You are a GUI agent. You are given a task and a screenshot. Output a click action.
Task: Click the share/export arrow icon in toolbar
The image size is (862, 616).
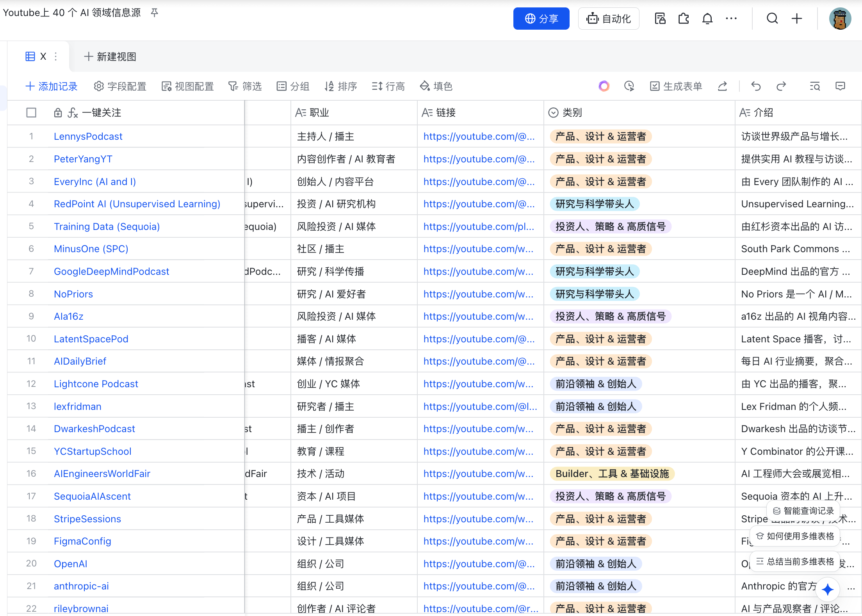pos(723,86)
